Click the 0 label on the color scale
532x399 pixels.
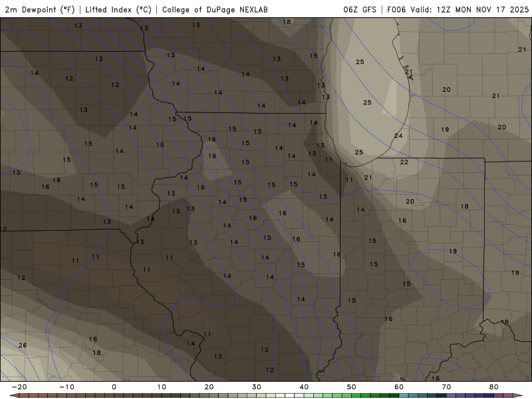[114, 387]
